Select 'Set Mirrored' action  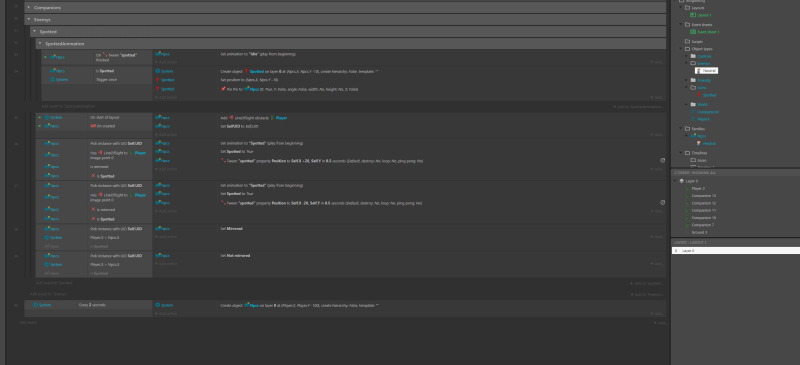231,229
